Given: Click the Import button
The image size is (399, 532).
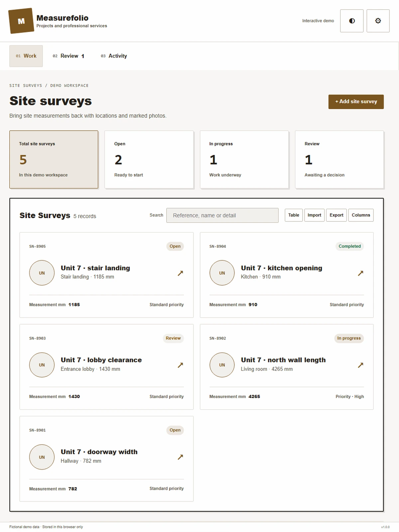Looking at the screenshot, I should [314, 215].
